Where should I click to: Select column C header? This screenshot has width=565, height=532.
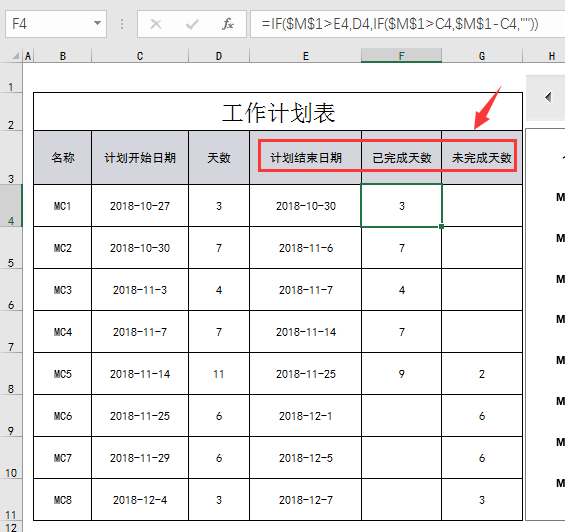140,56
